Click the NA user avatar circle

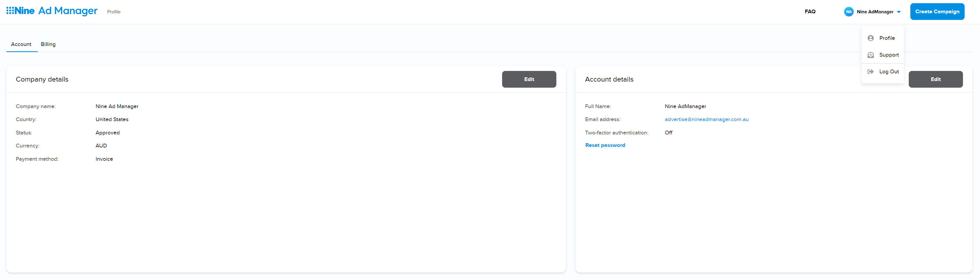(x=849, y=12)
